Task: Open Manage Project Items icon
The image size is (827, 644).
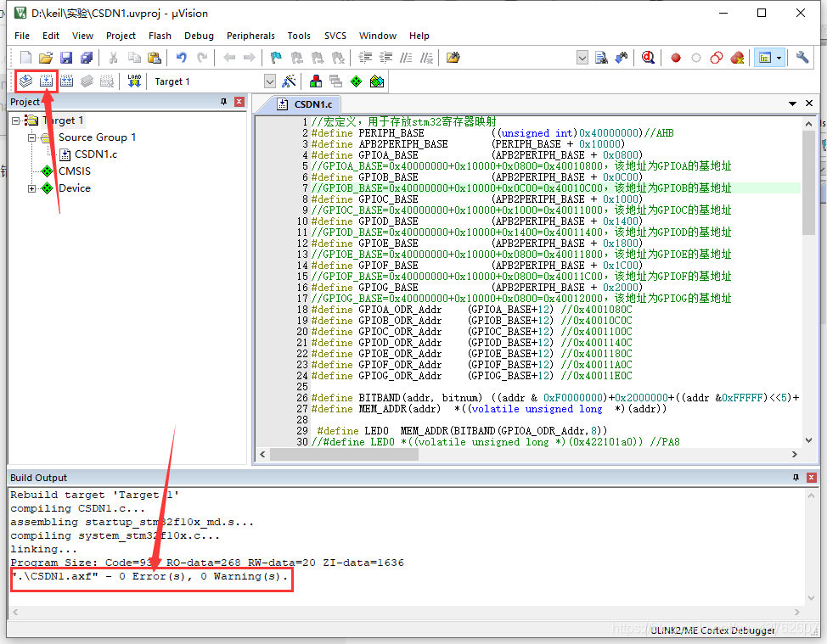Action: pyautogui.click(x=315, y=81)
